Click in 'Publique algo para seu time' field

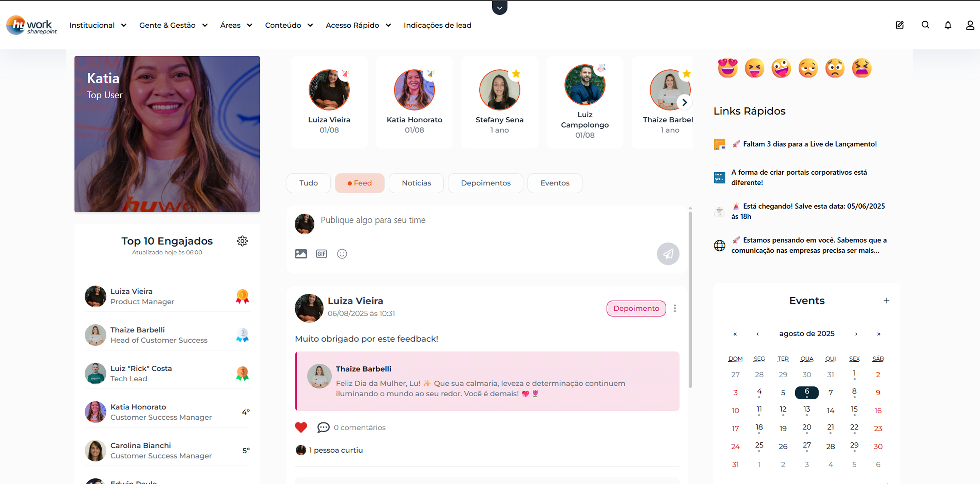click(487, 220)
